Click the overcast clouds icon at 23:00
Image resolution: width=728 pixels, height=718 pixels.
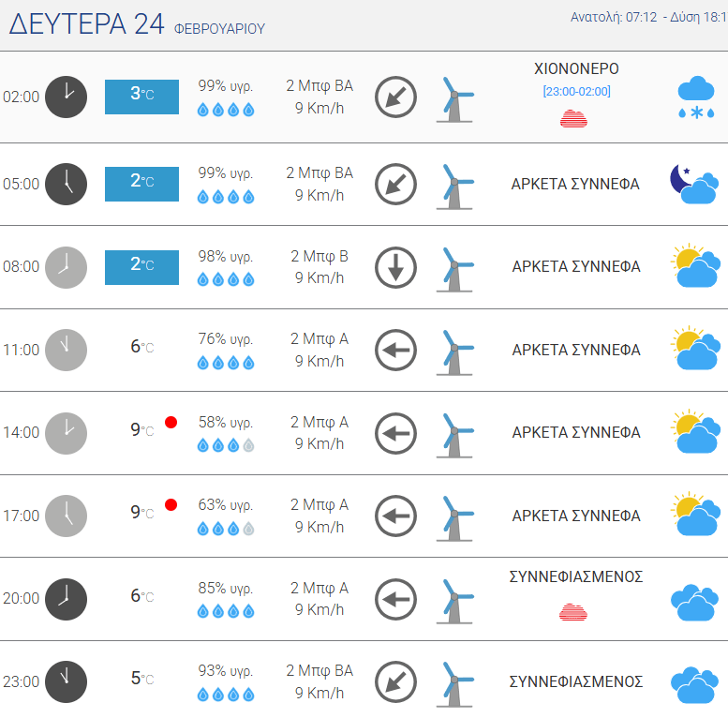(694, 685)
